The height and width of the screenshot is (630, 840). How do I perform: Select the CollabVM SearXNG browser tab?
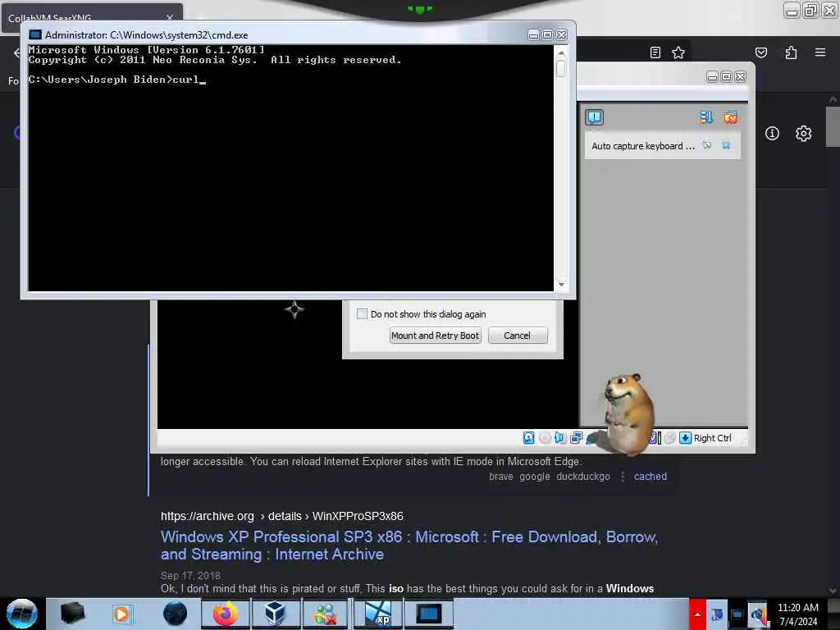[x=92, y=18]
